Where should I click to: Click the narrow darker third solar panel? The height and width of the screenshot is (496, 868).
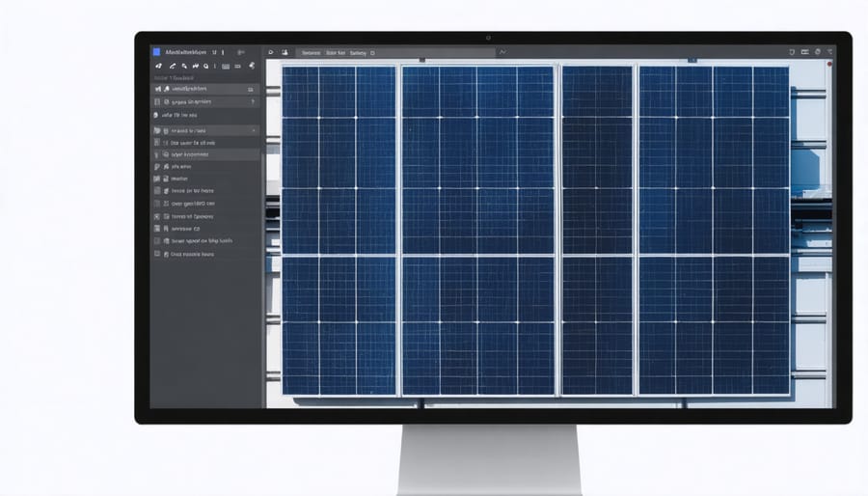(597, 231)
